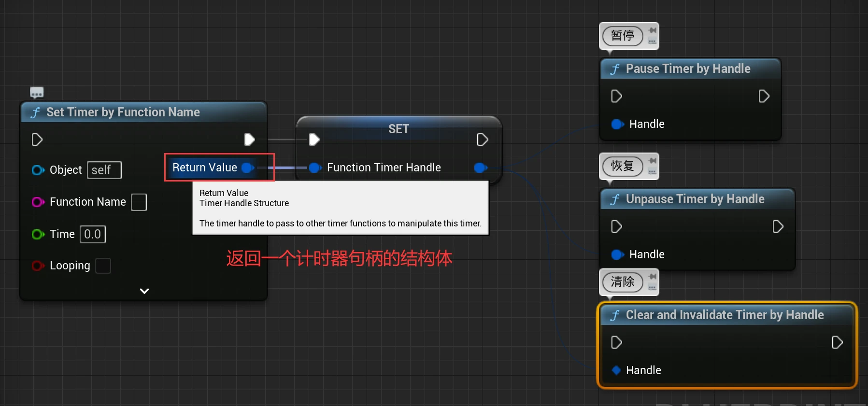Click the Function Name text field
The image size is (868, 406).
[139, 202]
